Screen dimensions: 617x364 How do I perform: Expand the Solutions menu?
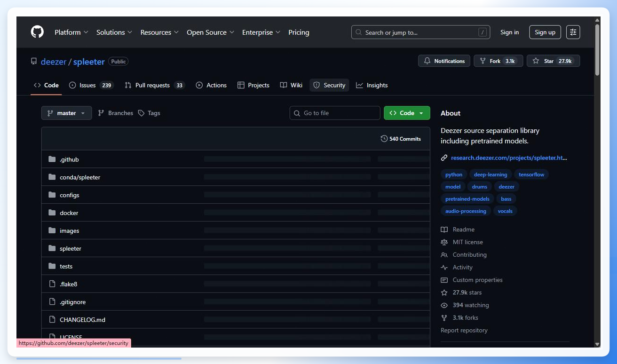click(114, 32)
